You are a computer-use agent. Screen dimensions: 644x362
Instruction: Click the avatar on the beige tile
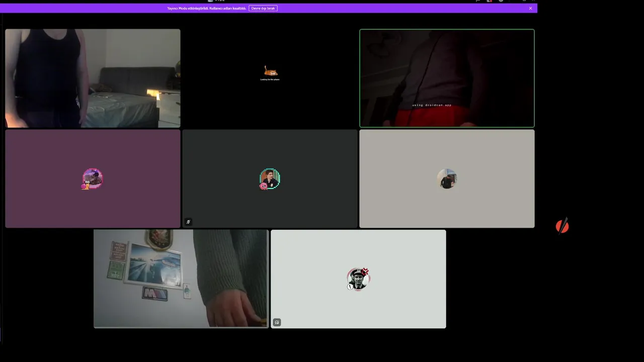pyautogui.click(x=447, y=179)
